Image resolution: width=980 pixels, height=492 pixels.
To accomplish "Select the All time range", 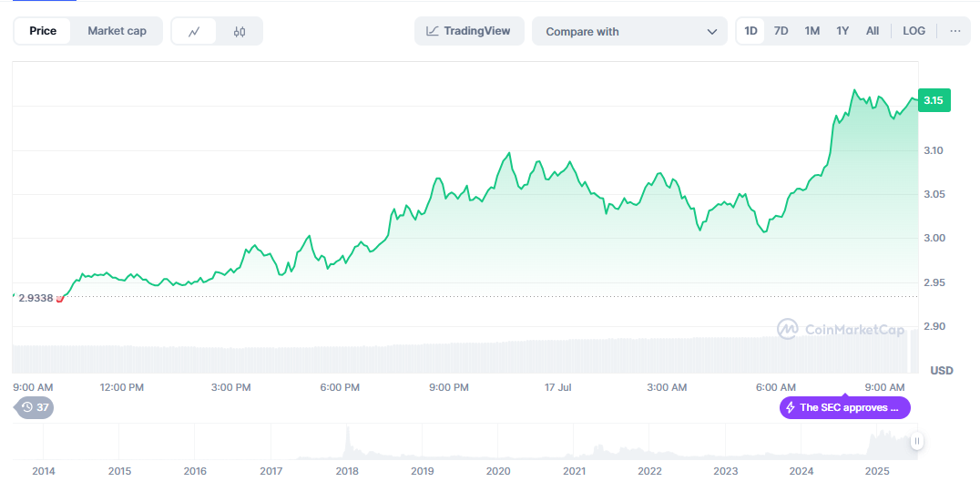I will [873, 31].
